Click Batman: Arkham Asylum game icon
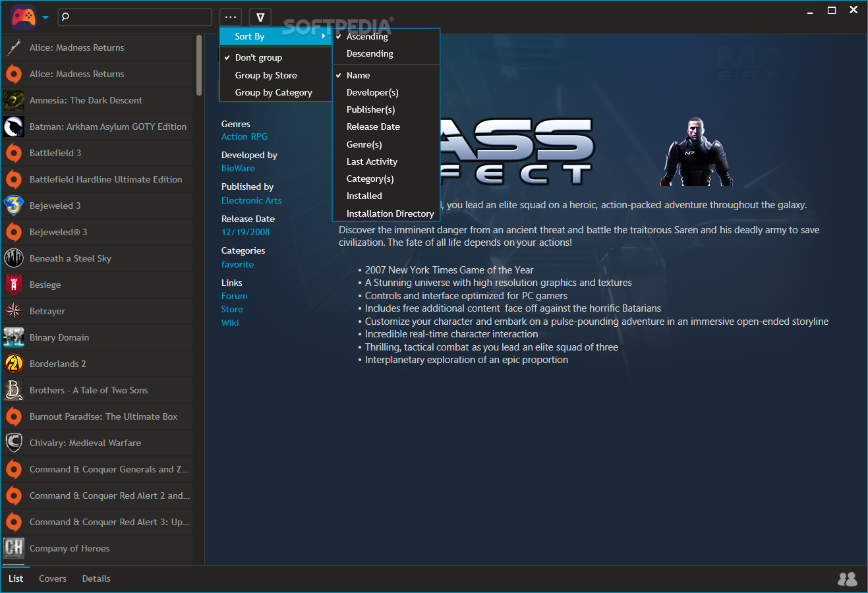Viewport: 868px width, 593px height. point(14,127)
